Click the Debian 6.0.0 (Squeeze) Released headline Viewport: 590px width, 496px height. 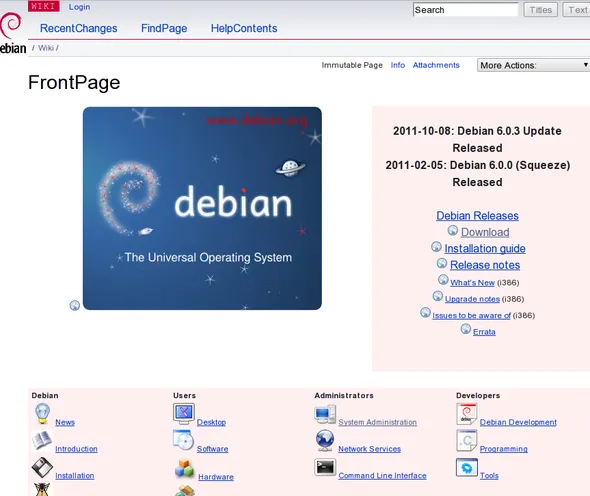[477, 173]
